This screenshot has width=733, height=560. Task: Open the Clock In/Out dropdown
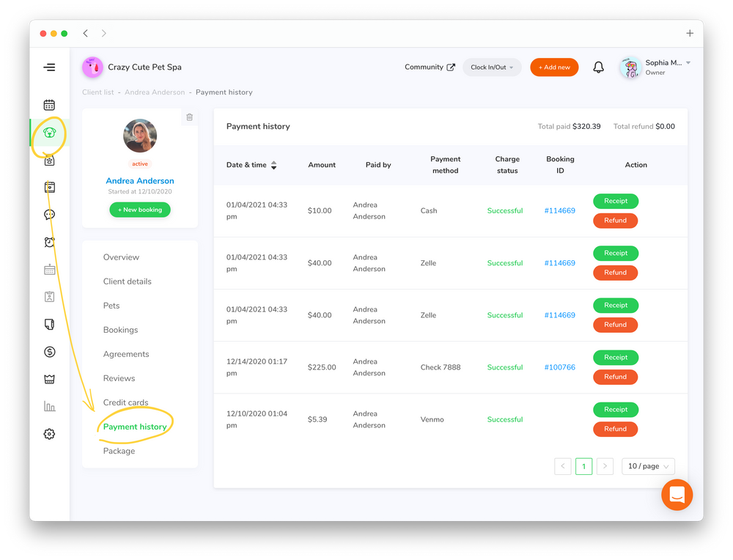coord(492,67)
